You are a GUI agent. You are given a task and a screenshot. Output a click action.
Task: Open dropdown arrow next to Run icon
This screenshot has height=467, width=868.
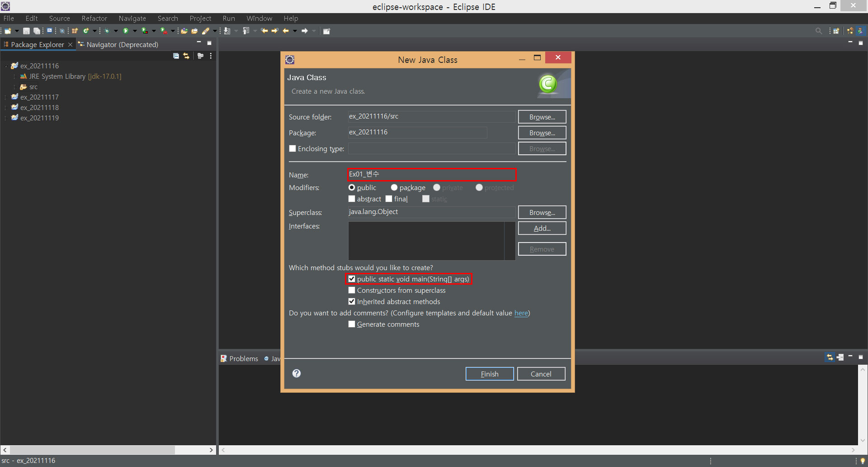(135, 31)
